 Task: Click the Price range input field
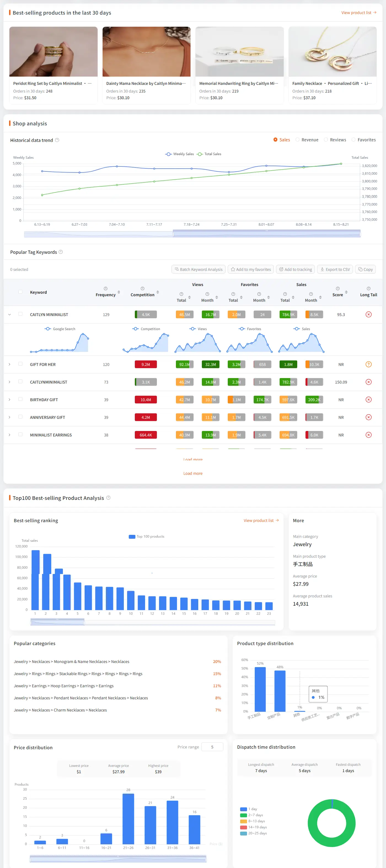point(212,747)
